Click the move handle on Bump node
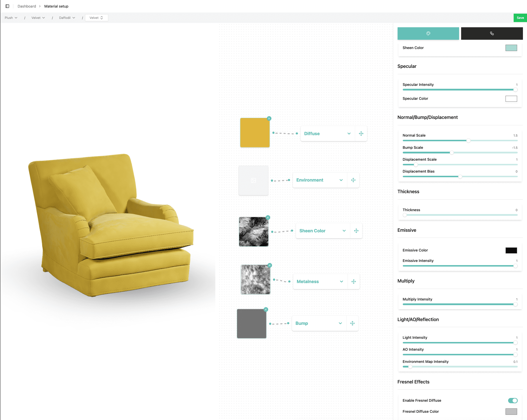527x420 pixels. pos(352,323)
